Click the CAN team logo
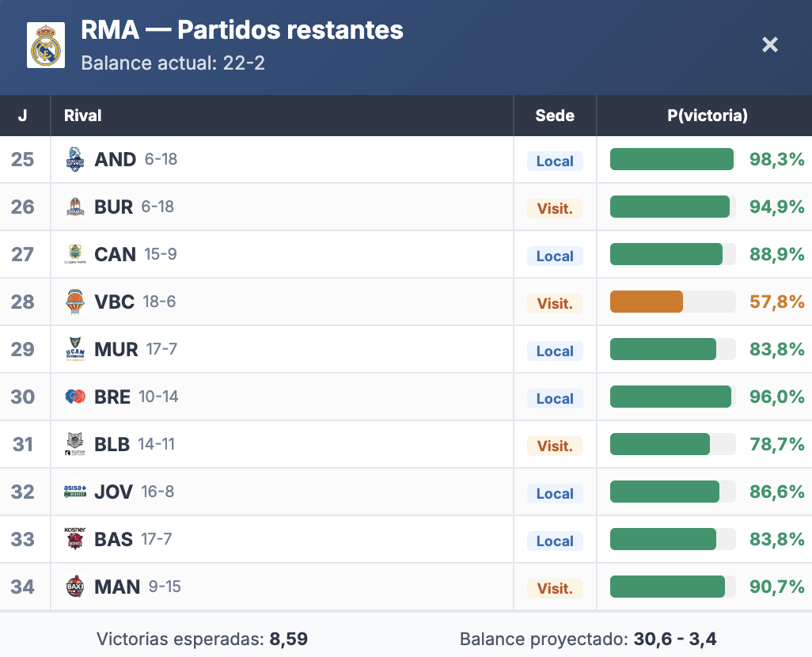 (x=75, y=255)
